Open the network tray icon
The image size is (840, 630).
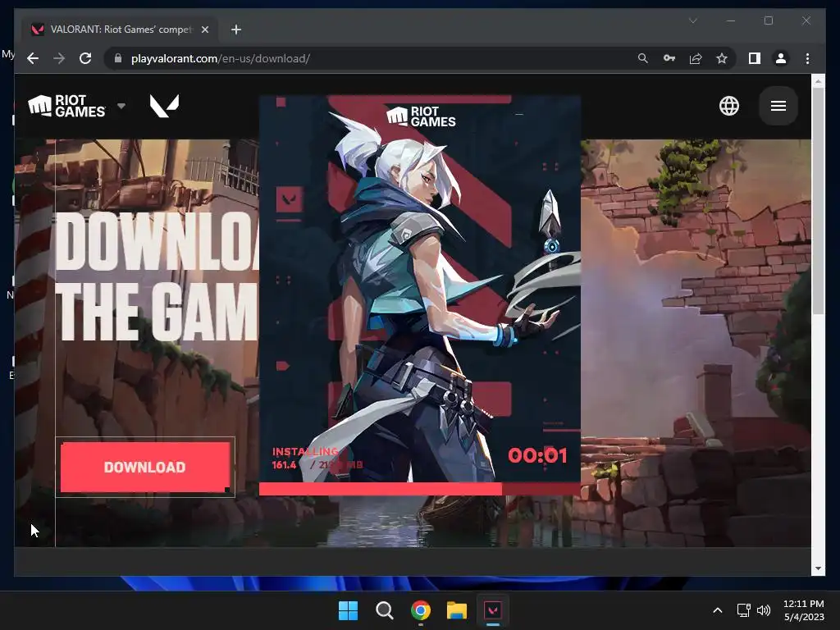tap(743, 610)
